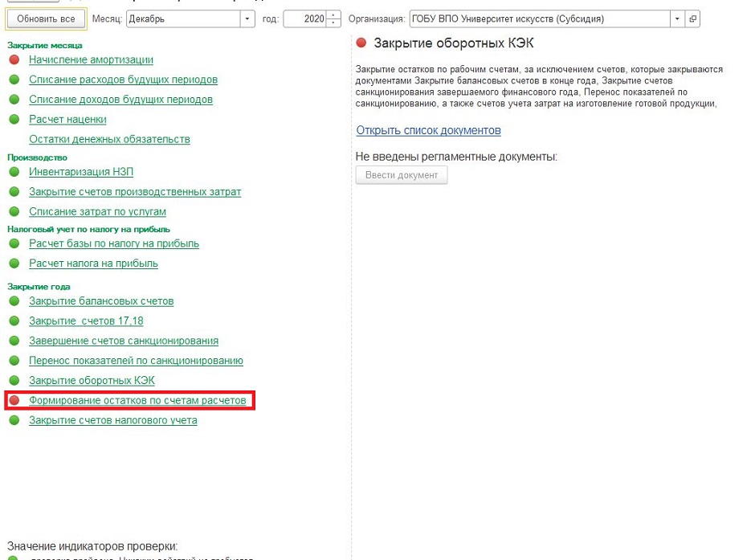Image resolution: width=755 pixels, height=560 pixels.
Task: Select Закрытие счетов производственных затрат
Action: [x=135, y=192]
